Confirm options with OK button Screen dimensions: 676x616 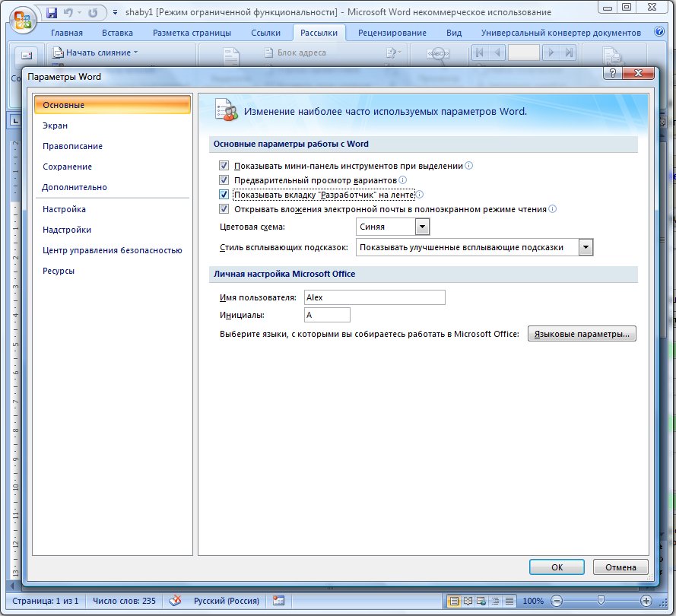[x=557, y=567]
